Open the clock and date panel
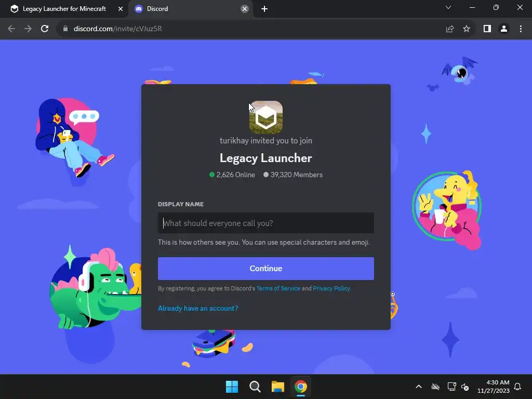The width and height of the screenshot is (532, 399). coord(494,387)
